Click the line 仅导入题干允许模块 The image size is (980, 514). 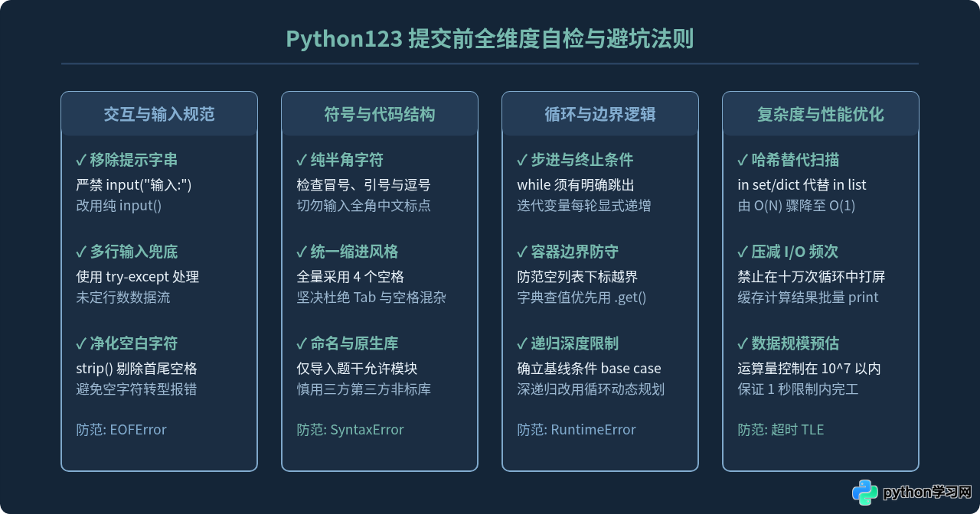tap(357, 368)
